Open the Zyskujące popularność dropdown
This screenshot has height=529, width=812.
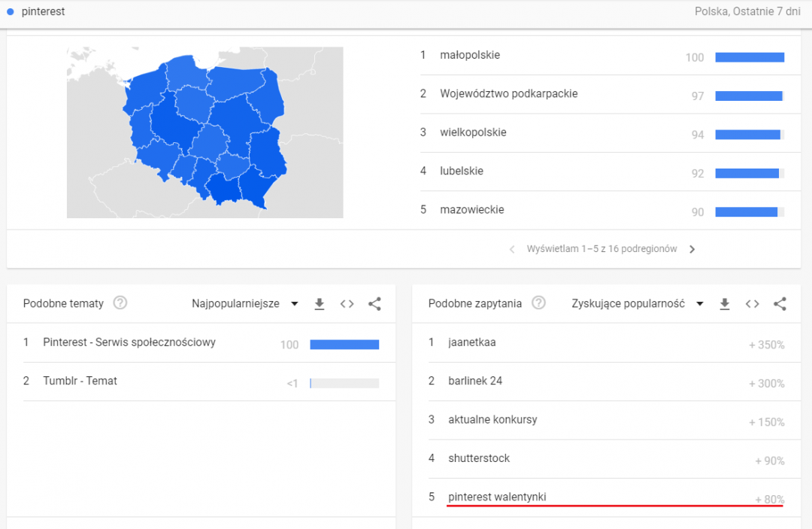tap(637, 304)
